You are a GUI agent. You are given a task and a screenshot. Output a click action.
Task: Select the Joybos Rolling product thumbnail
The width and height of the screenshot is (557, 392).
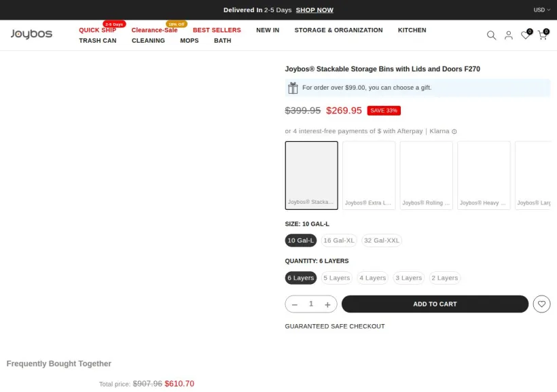(x=427, y=175)
